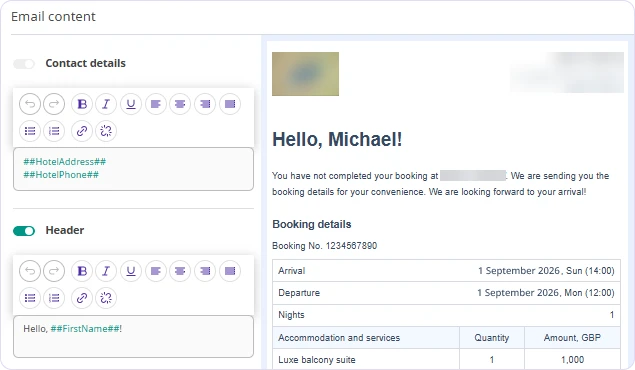This screenshot has height=370, width=635.
Task: Apply italic in Header editor
Action: tap(106, 271)
